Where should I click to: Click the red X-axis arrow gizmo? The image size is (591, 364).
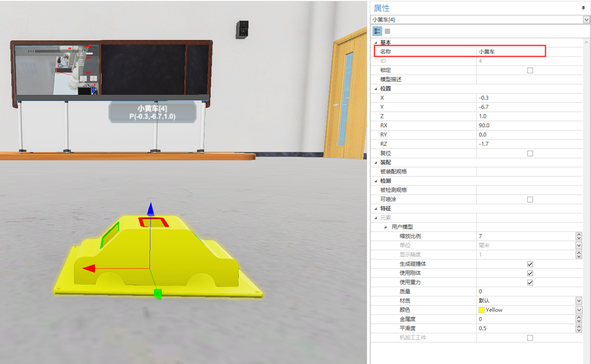(x=88, y=268)
